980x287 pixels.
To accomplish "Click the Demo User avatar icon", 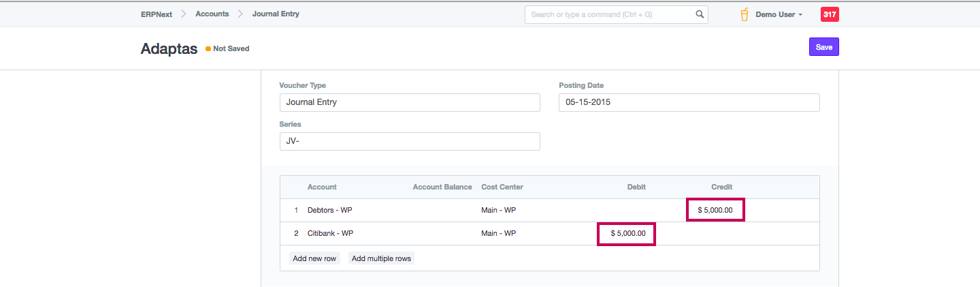I will coord(745,14).
